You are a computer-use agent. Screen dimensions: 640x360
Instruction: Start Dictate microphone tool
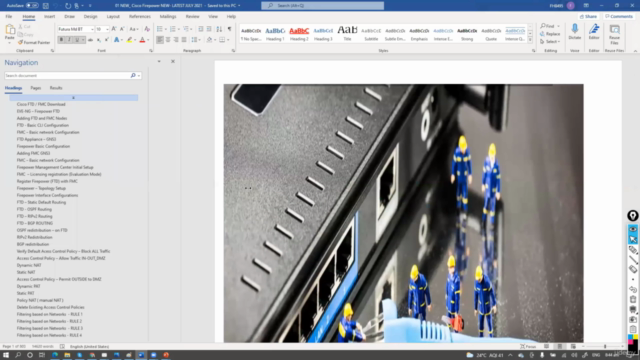point(575,32)
